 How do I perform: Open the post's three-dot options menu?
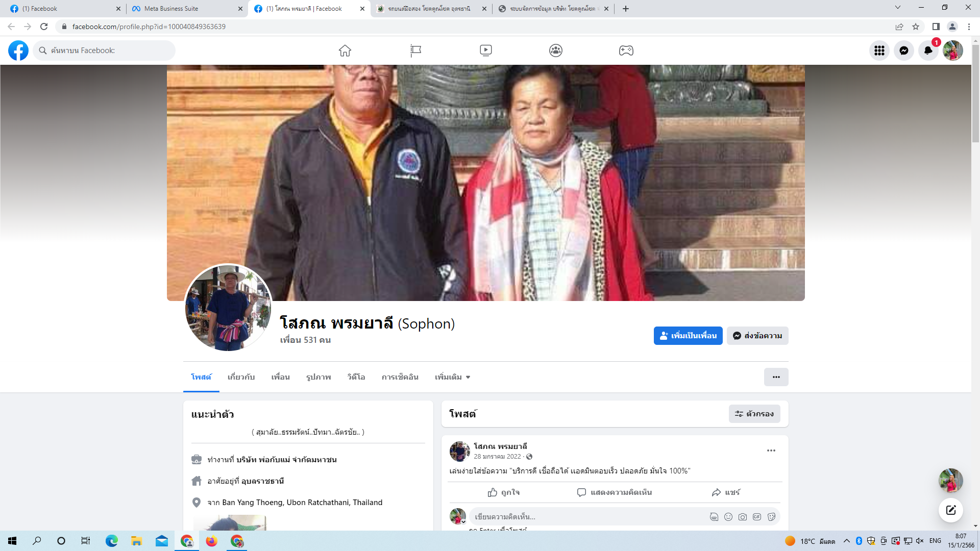point(771,450)
